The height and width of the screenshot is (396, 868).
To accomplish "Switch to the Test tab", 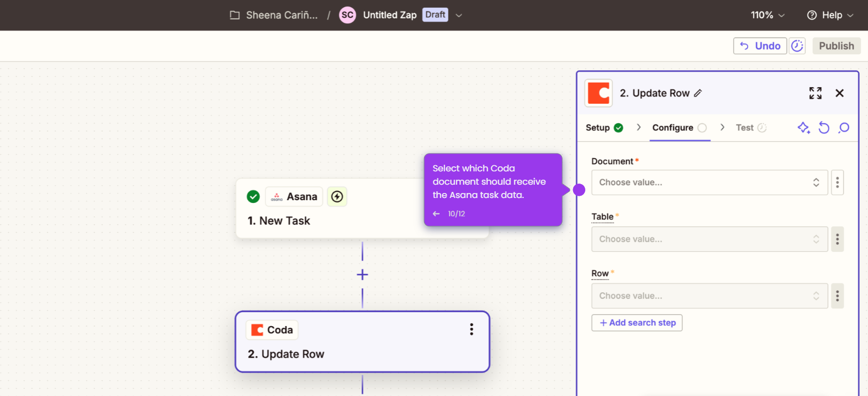I will pyautogui.click(x=751, y=128).
